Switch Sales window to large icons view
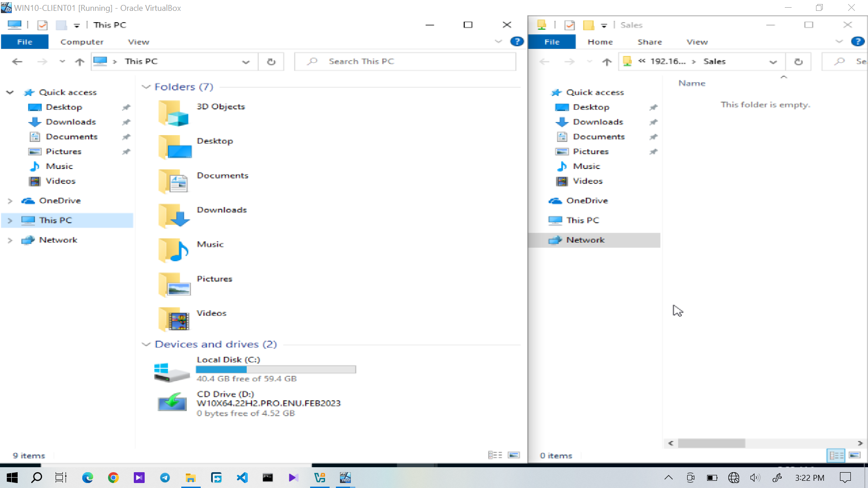The image size is (868, 488). tap(854, 455)
